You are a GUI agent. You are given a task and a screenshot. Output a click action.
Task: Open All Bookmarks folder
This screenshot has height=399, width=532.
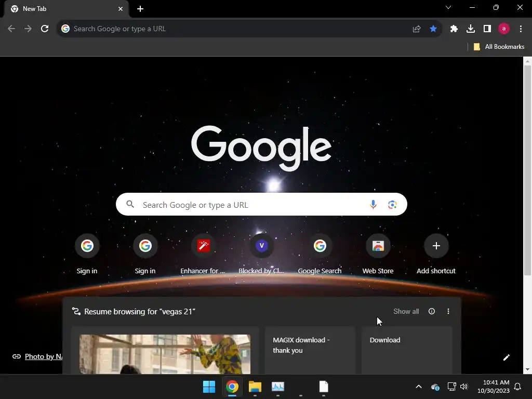pos(499,47)
